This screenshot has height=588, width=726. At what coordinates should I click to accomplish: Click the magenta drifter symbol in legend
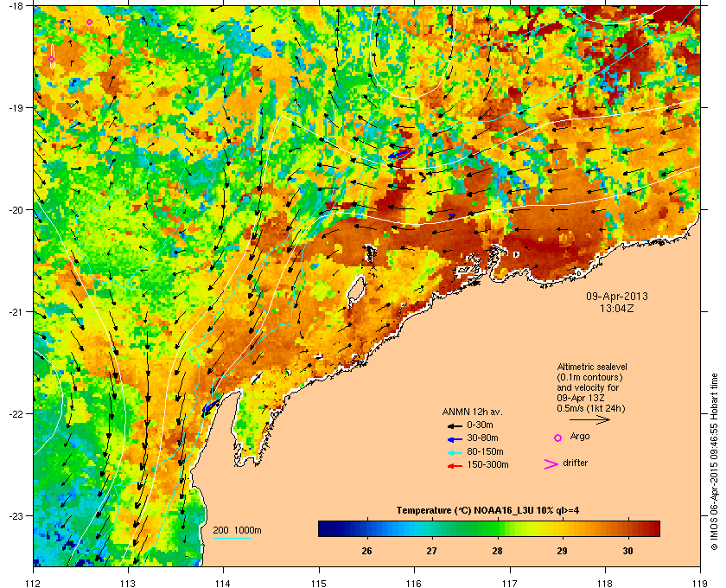click(551, 464)
